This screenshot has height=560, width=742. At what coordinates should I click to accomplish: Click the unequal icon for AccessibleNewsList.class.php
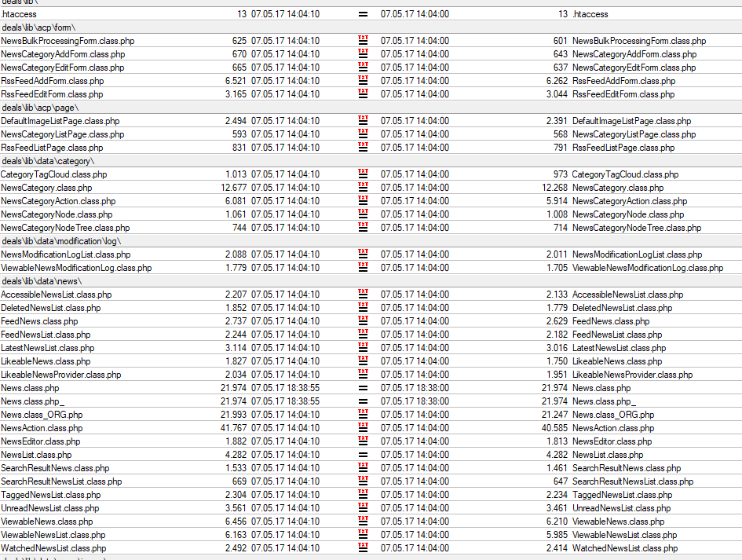(363, 294)
